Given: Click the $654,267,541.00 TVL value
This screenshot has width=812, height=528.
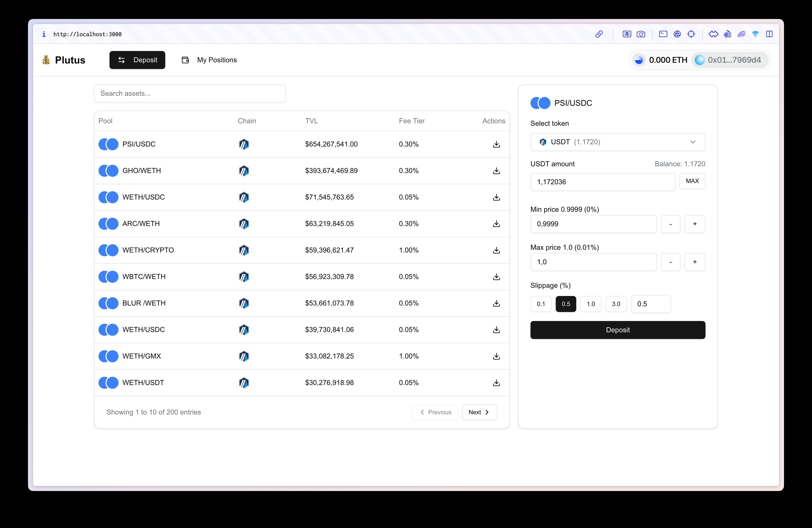Looking at the screenshot, I should click(x=331, y=144).
